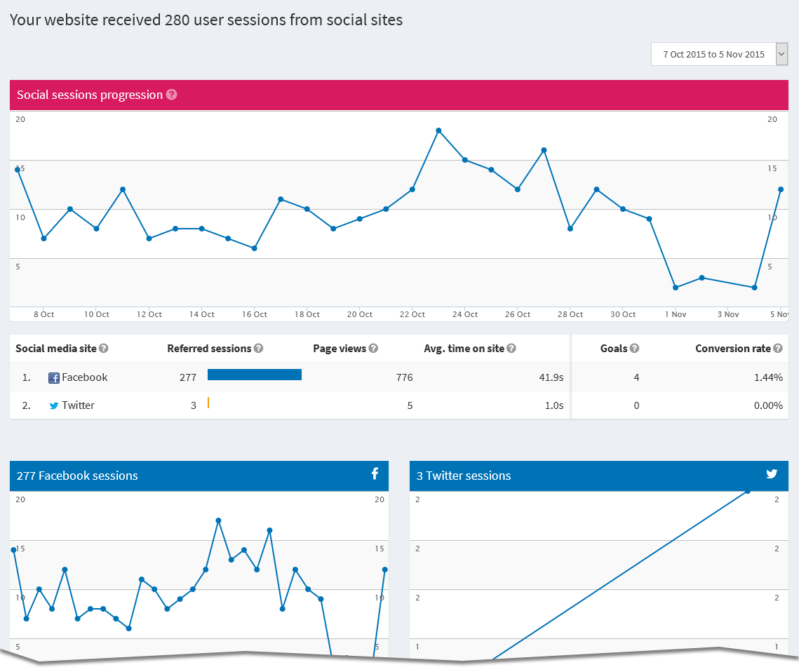This screenshot has width=799, height=672.
Task: Click help icon next to Conversion rate
Action: tap(777, 349)
